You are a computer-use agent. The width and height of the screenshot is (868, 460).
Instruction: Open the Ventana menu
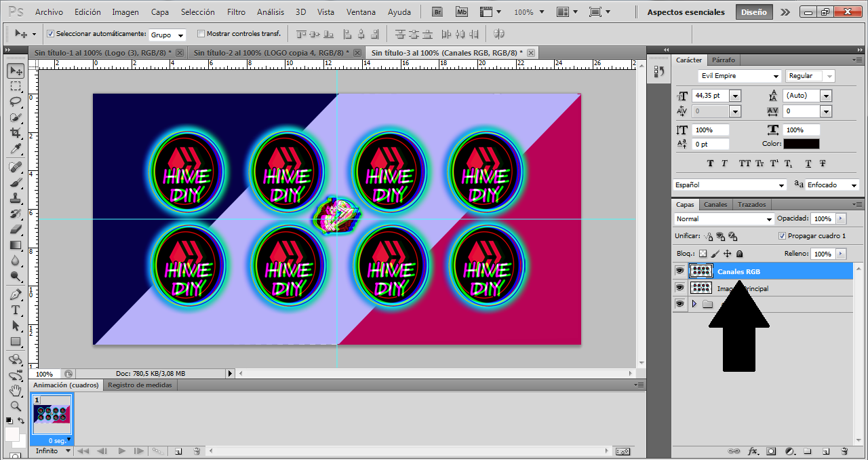click(361, 12)
